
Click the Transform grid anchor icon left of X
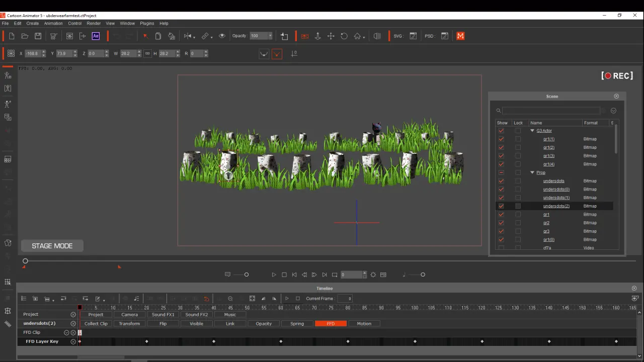11,53
